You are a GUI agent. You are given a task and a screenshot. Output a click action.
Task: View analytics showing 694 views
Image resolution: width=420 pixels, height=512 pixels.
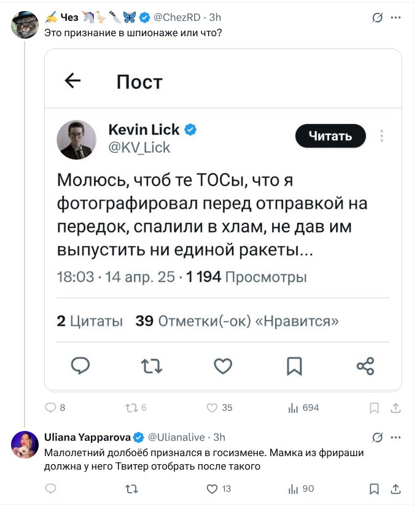[x=293, y=408]
